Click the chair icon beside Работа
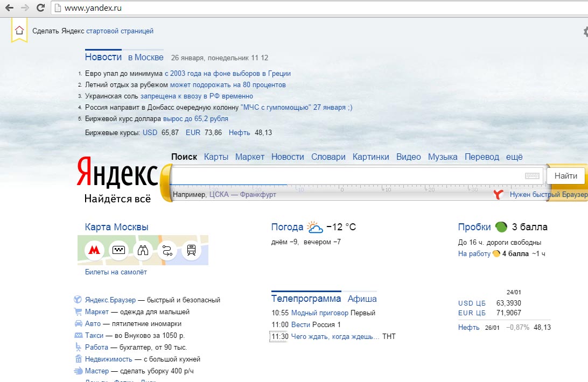The width and height of the screenshot is (588, 382). tap(78, 347)
